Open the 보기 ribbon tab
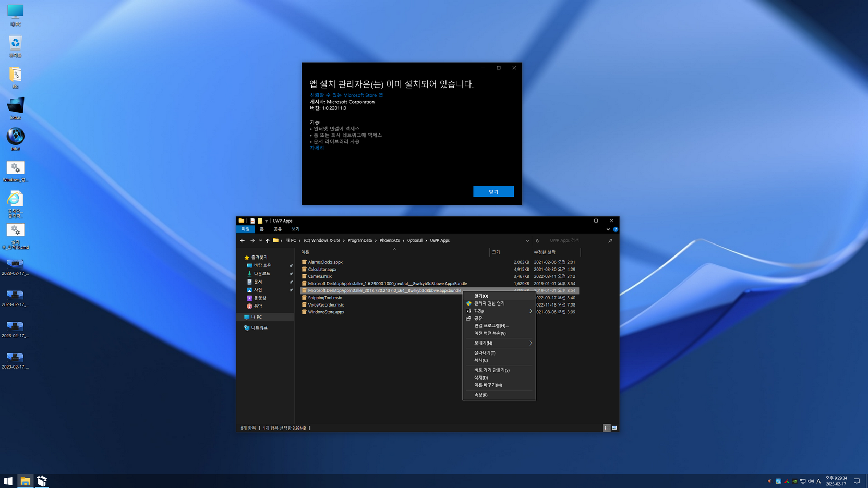The height and width of the screenshot is (488, 868). 296,229
